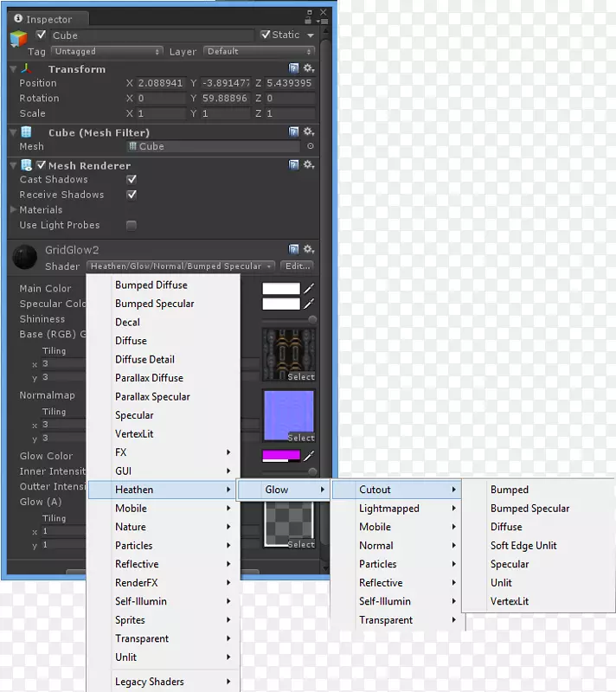
Task: Click the Edit... shader button
Action: pyautogui.click(x=297, y=266)
